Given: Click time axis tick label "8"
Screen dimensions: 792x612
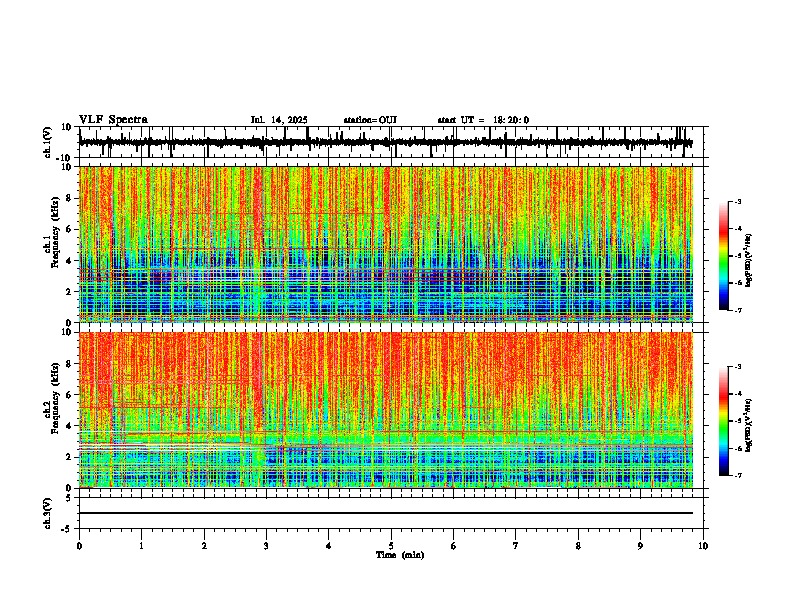Looking at the screenshot, I should [x=578, y=546].
